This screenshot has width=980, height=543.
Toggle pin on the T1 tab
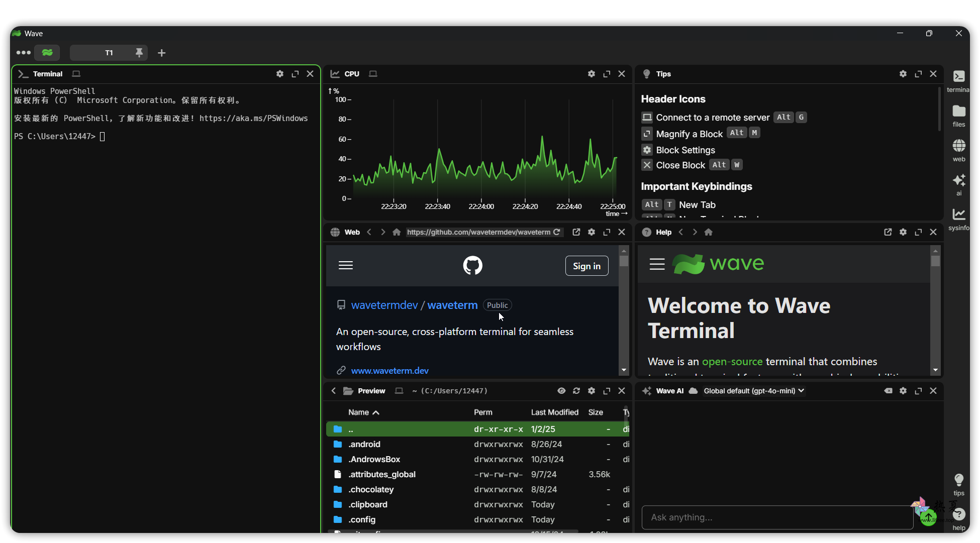(x=139, y=52)
